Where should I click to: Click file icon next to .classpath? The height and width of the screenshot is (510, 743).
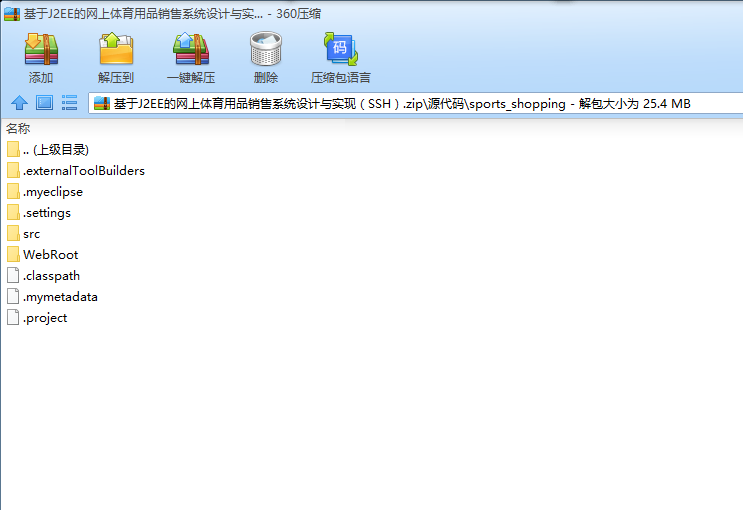tap(13, 275)
